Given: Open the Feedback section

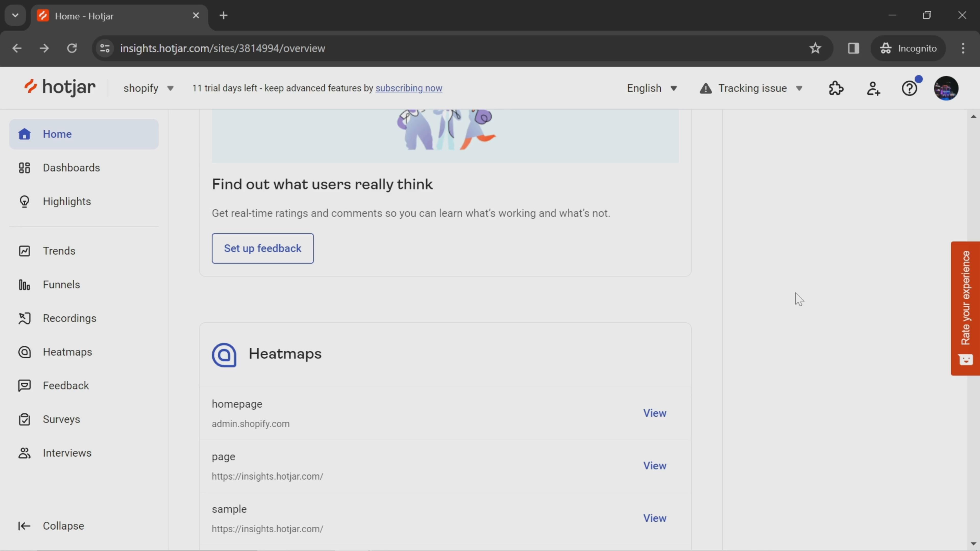Looking at the screenshot, I should [66, 385].
